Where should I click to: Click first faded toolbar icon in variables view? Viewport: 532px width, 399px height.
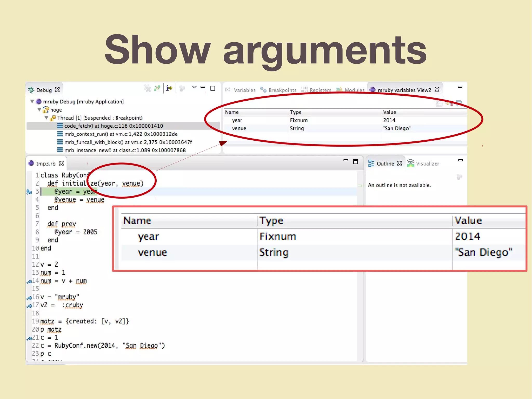[439, 103]
